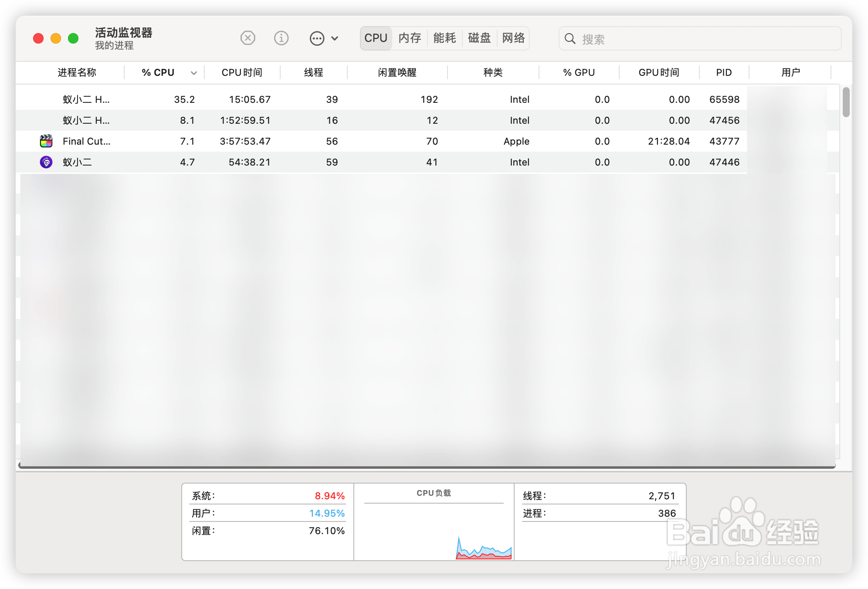
Task: Switch to the 内存 tab
Action: pos(410,38)
